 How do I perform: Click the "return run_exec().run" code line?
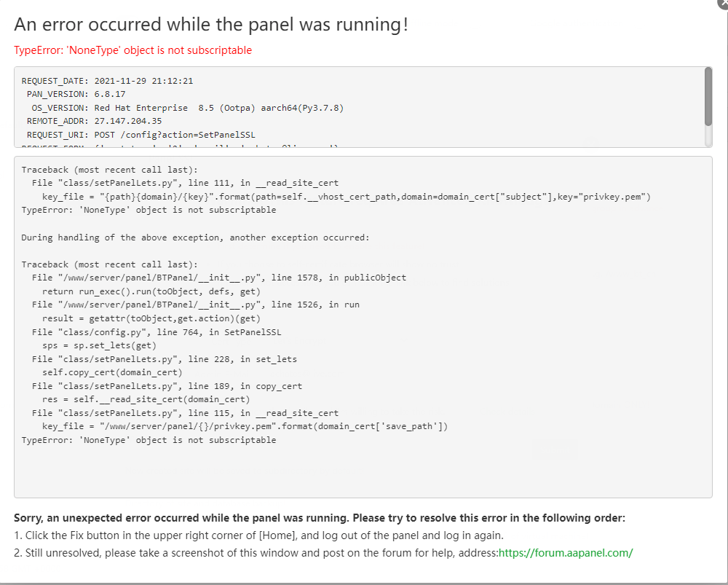pos(151,291)
